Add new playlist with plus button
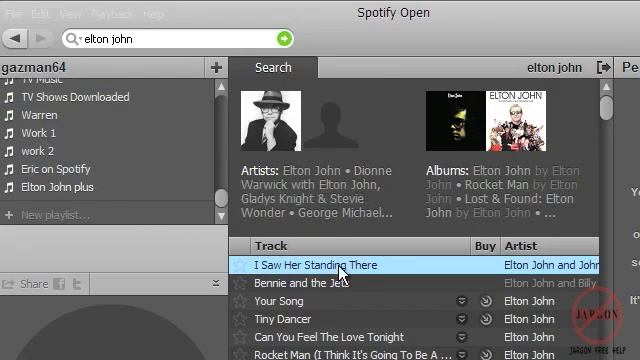Image resolution: width=640 pixels, height=360 pixels. [x=216, y=67]
